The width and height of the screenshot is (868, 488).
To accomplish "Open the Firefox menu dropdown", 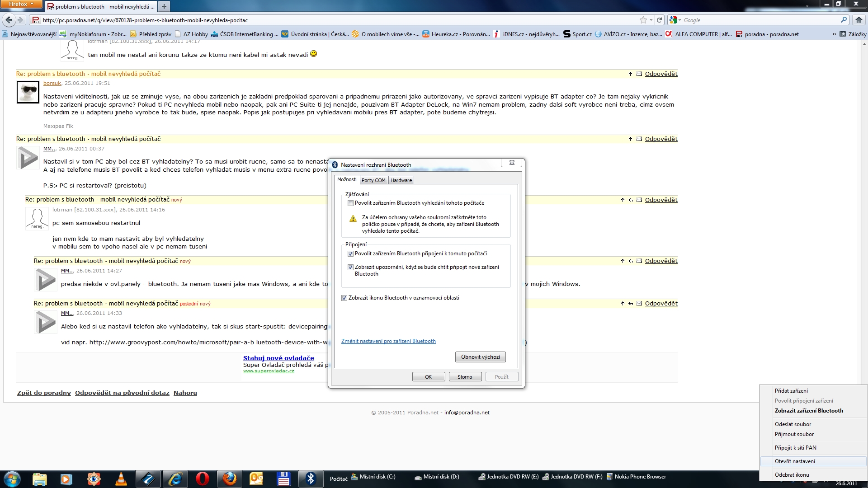I will point(21,4).
